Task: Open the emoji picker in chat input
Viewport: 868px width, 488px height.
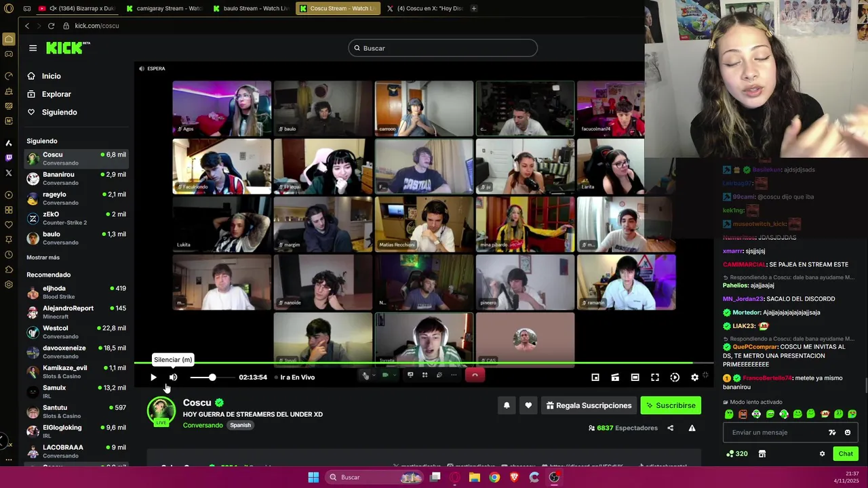Action: (x=848, y=432)
